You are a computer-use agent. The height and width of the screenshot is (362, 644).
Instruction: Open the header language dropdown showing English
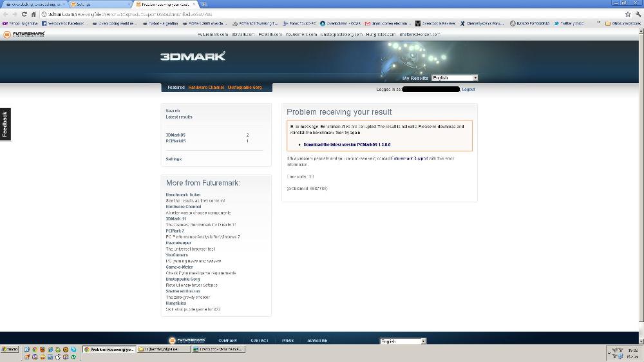pyautogui.click(x=455, y=78)
